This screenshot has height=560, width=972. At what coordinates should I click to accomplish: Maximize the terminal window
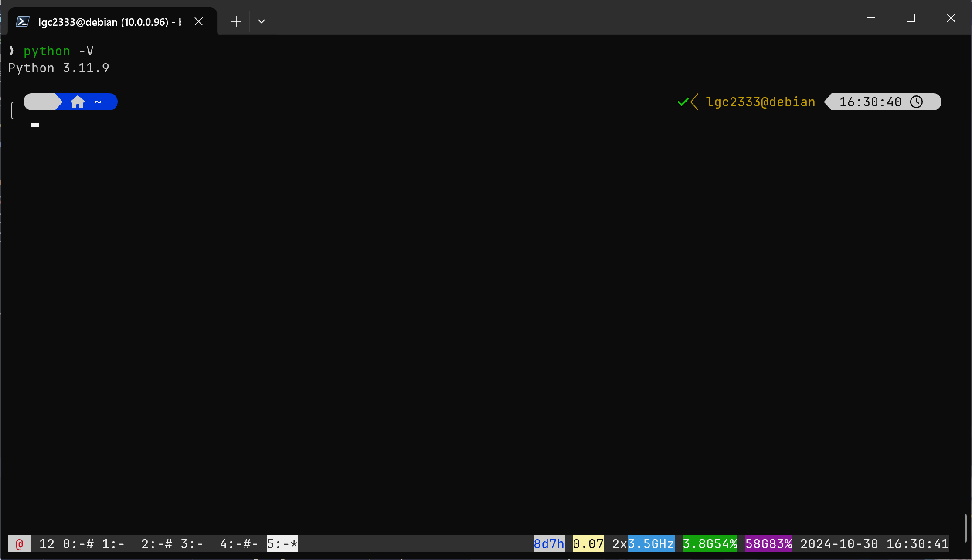click(911, 18)
